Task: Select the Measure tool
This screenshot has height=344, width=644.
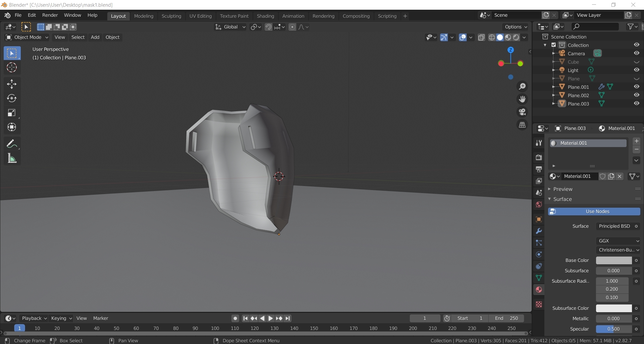Action: click(12, 158)
